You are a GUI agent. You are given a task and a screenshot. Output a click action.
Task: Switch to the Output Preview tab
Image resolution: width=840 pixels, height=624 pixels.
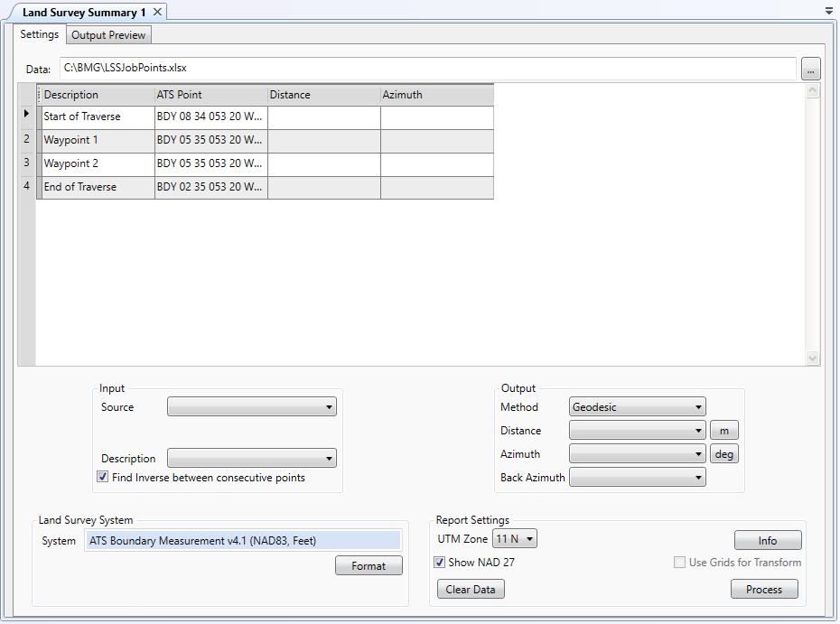pos(108,35)
